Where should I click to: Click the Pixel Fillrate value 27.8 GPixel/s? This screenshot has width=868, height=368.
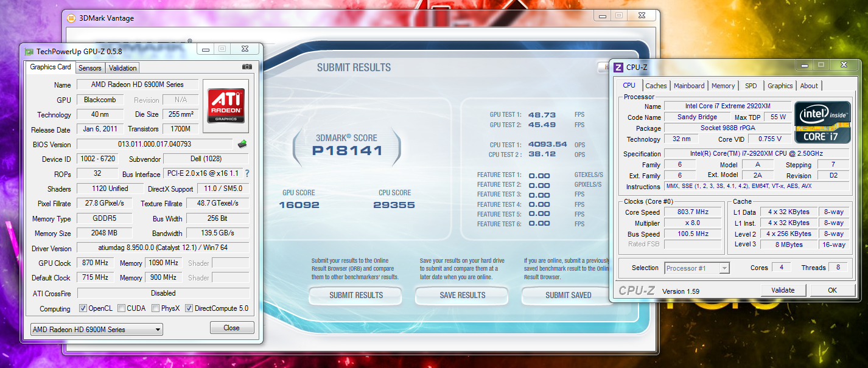(105, 203)
